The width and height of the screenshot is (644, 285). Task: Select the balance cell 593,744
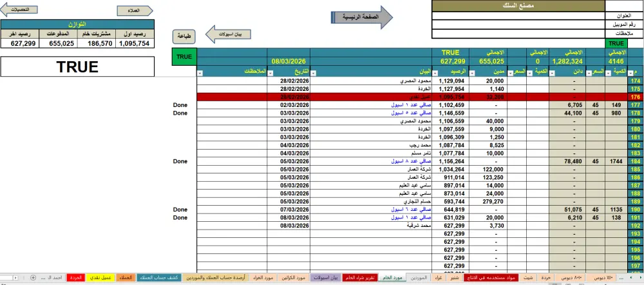point(451,202)
